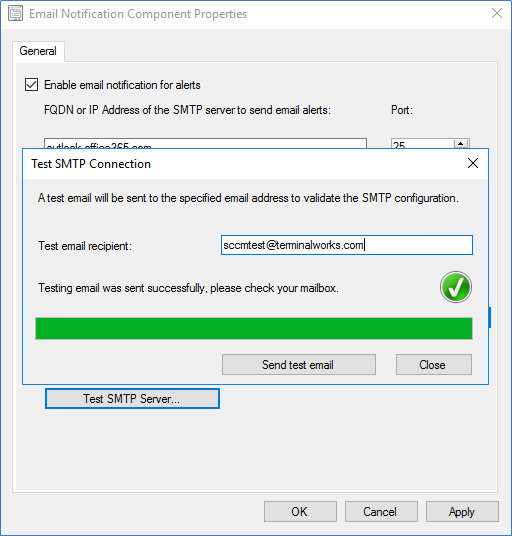Click the success status message text
The width and height of the screenshot is (512, 536).
(x=188, y=288)
